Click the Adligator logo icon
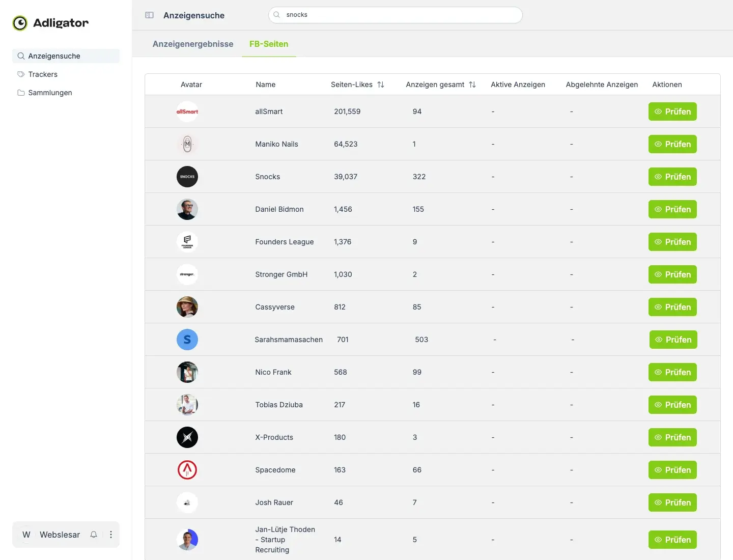The height and width of the screenshot is (560, 733). point(20,23)
